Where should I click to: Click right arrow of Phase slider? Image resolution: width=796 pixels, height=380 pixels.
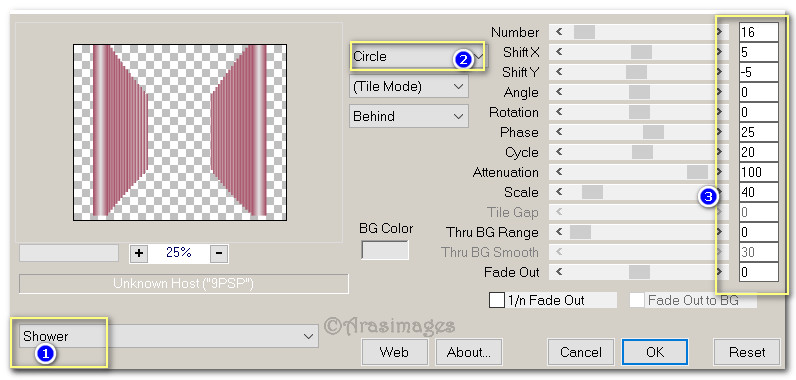pos(719,132)
